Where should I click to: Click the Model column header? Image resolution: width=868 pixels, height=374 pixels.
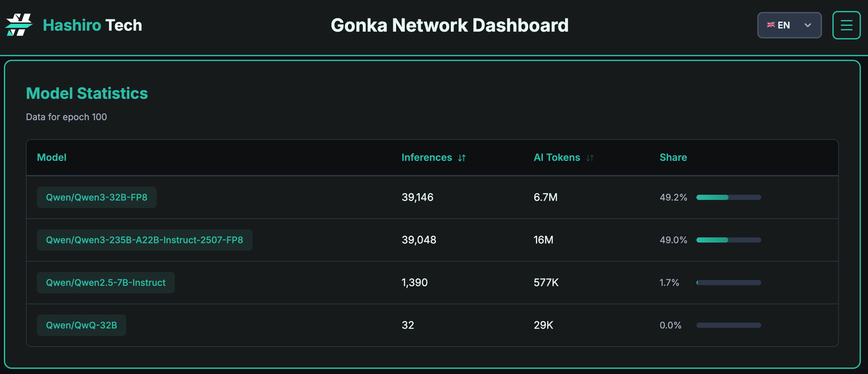52,157
